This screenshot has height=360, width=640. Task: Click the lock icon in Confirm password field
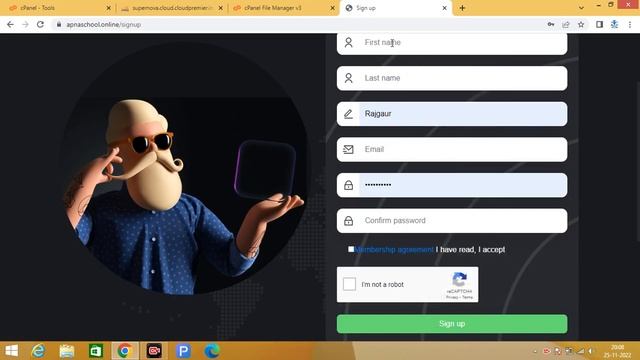348,221
